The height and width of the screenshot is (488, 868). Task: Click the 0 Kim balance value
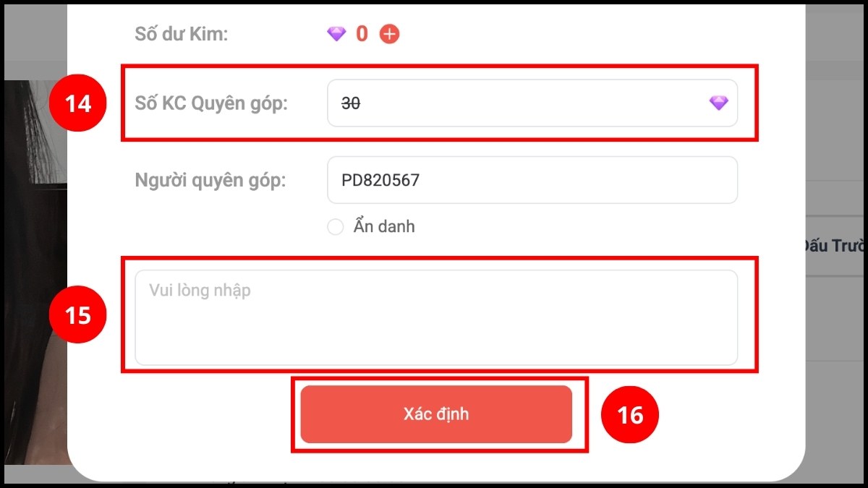[361, 33]
